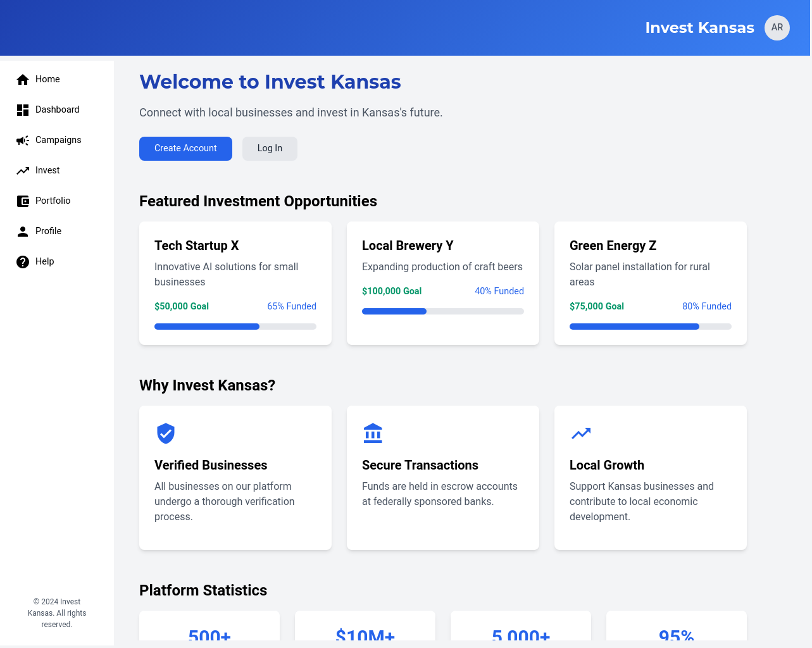The height and width of the screenshot is (648, 812).
Task: Open the Local Brewery Y card title
Action: 408,246
